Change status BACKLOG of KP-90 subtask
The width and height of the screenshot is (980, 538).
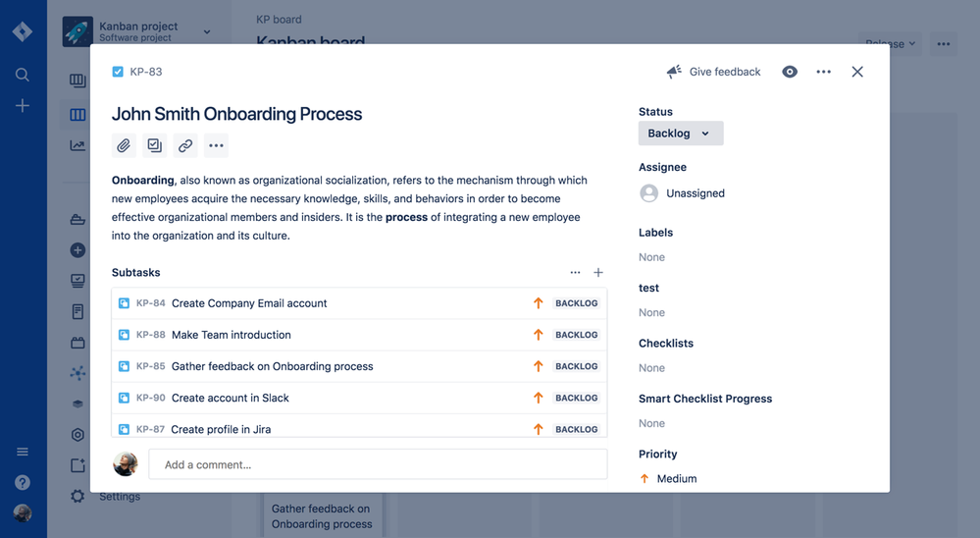pos(576,398)
